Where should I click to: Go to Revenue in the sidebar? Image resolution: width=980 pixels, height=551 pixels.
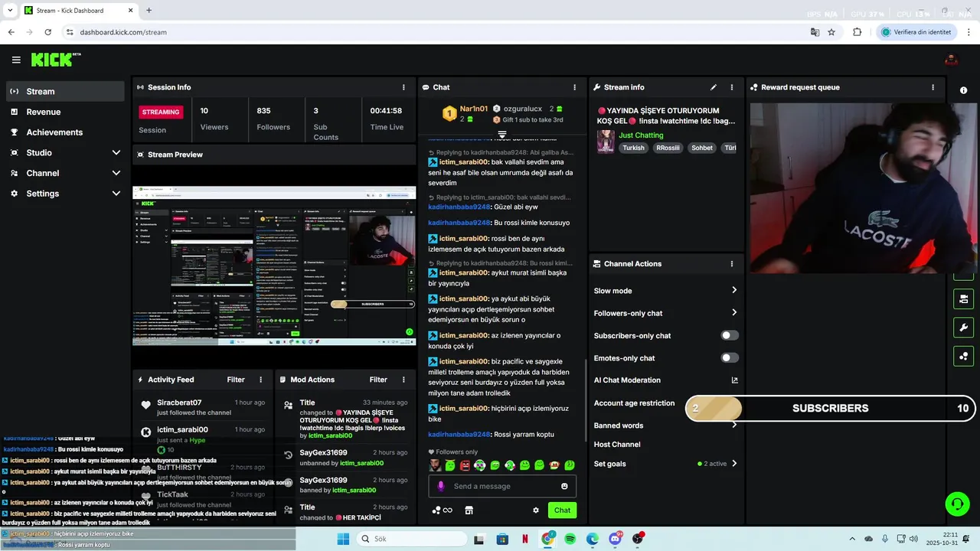[x=65, y=112]
